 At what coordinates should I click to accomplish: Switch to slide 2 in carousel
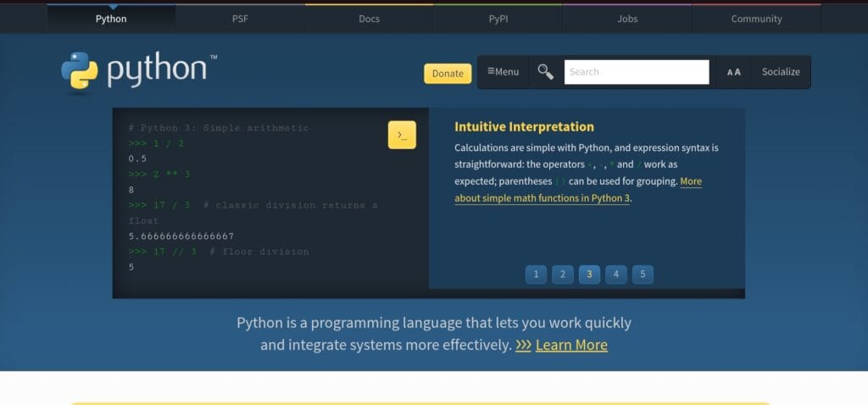[562, 274]
